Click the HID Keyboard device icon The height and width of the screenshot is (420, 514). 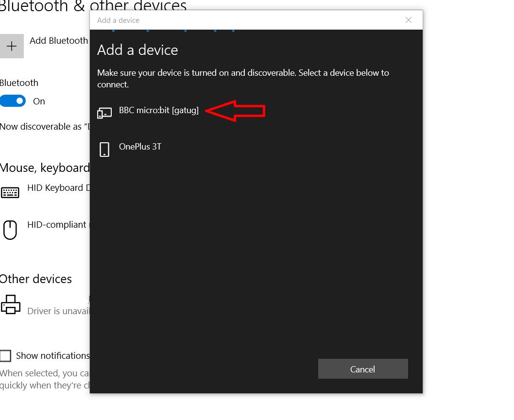click(x=10, y=192)
